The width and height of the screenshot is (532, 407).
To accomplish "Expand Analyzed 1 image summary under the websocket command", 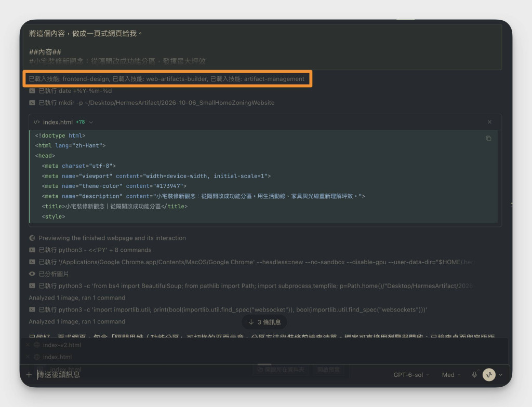I will pos(77,321).
